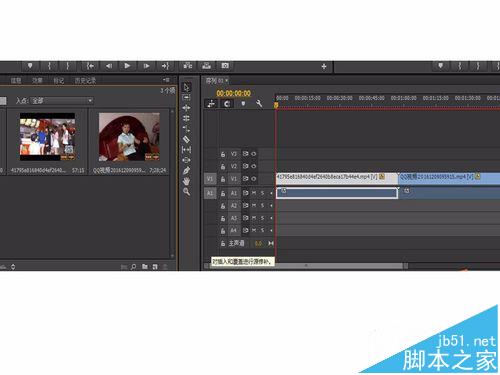Step forward one frame
The image size is (500, 375).
tap(146, 66)
